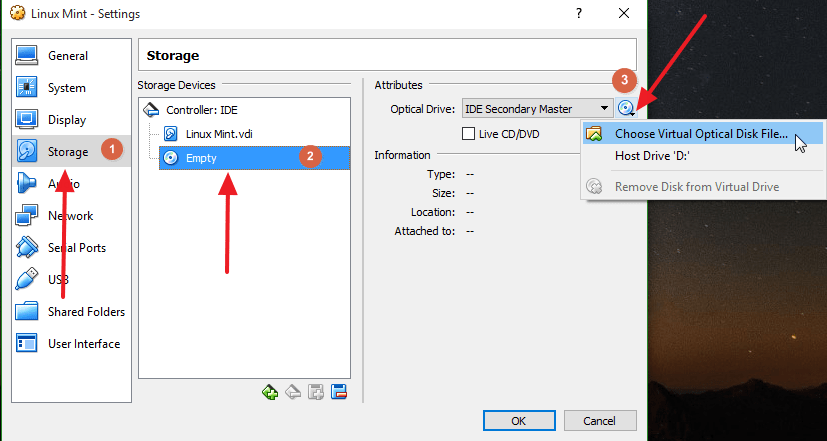The image size is (827, 441).
Task: Click the USB plug icon
Action: coord(26,280)
